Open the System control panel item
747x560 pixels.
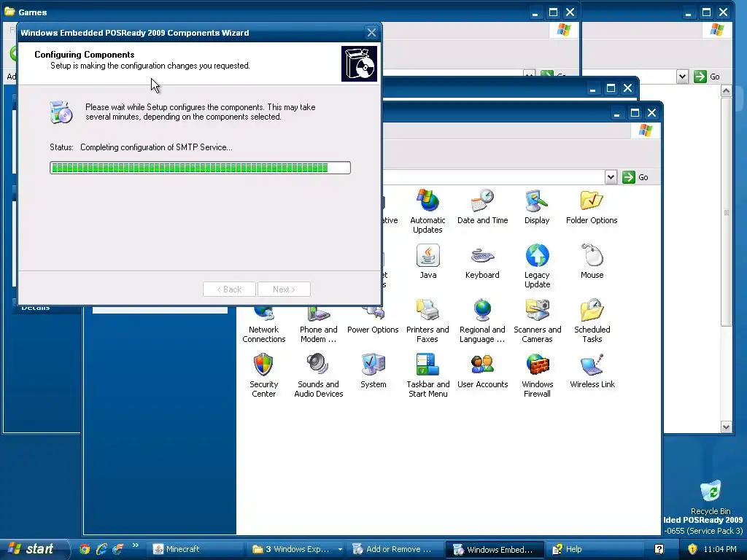click(x=373, y=371)
